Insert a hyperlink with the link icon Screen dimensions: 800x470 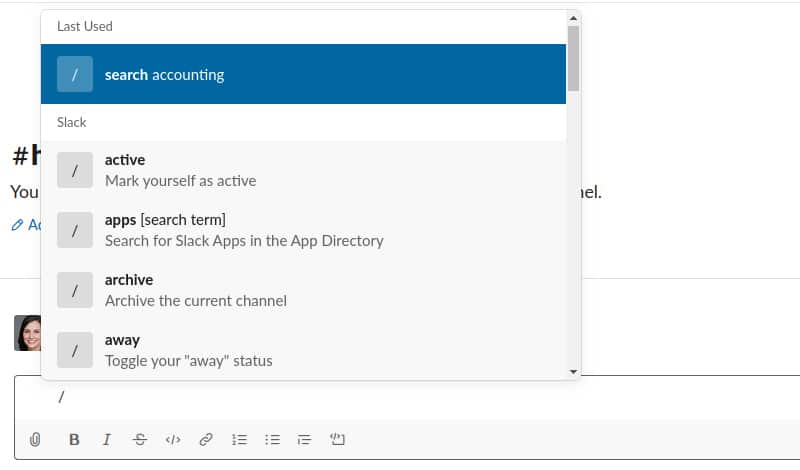(206, 439)
